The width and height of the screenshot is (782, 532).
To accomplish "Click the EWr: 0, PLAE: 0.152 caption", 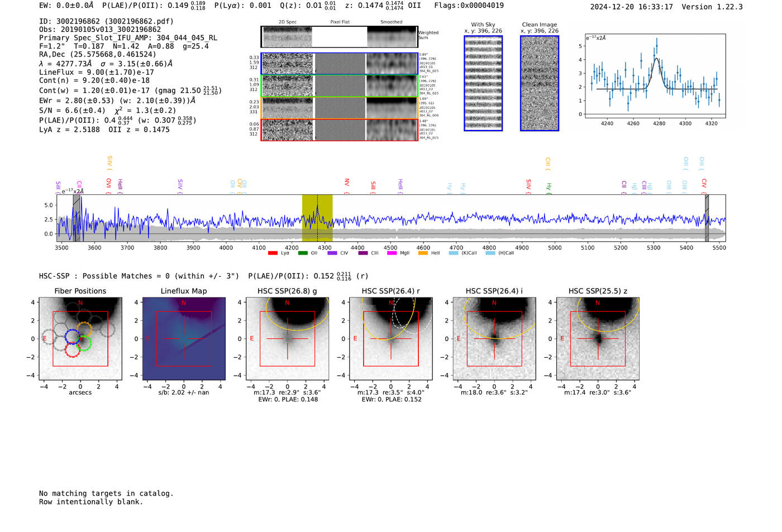I will pyautogui.click(x=392, y=400).
